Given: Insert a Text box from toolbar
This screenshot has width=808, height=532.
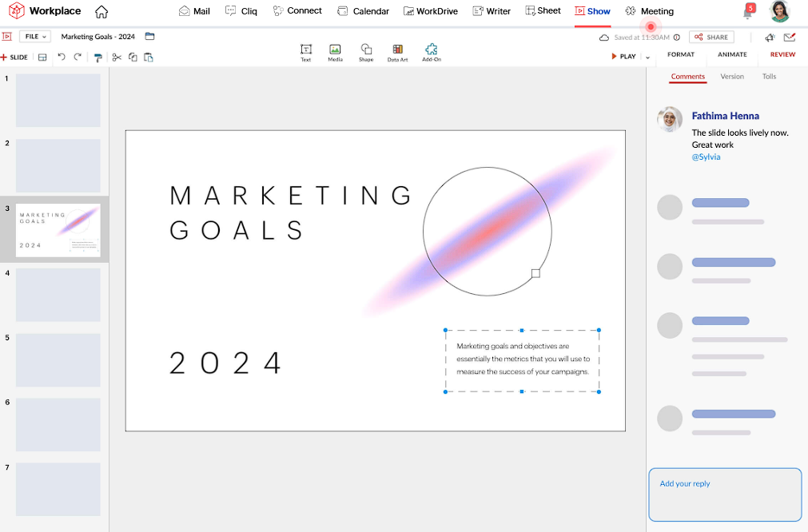Looking at the screenshot, I should [305, 52].
